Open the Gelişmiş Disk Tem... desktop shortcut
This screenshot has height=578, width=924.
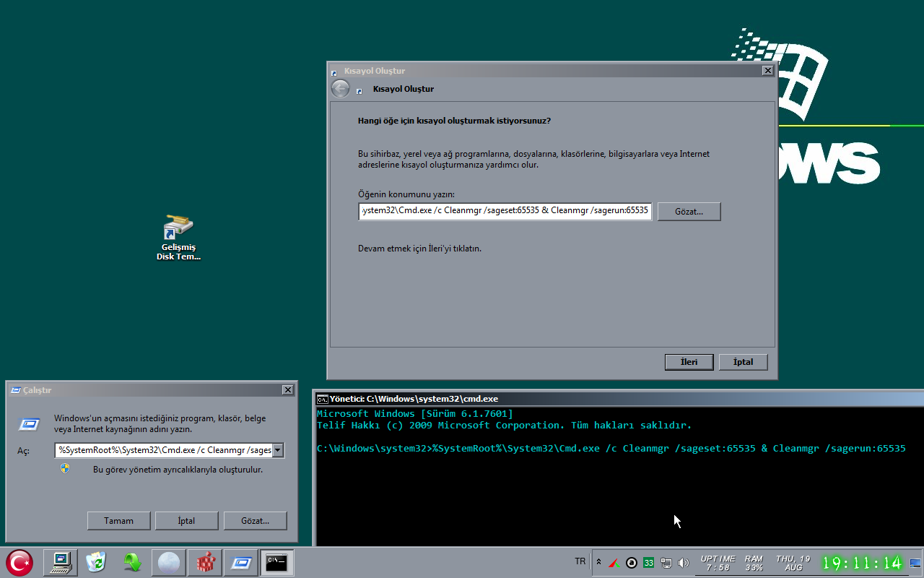click(x=178, y=237)
